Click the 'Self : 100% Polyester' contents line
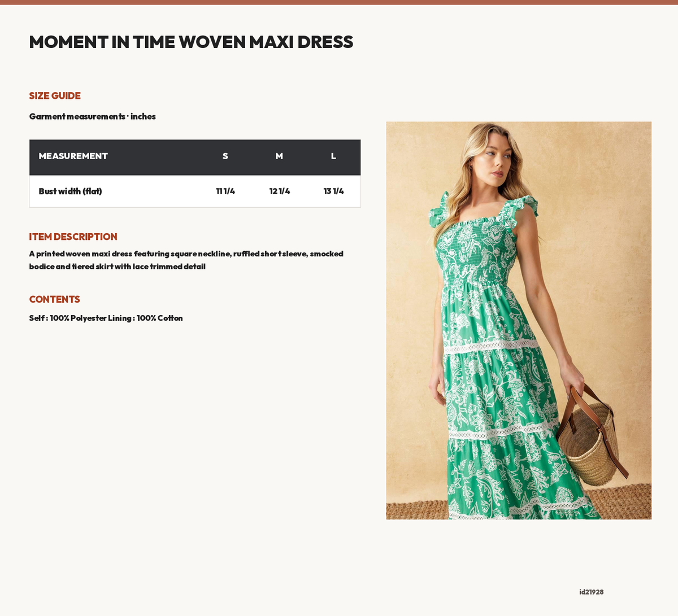Screen dimensions: 678x616 tap(106, 318)
